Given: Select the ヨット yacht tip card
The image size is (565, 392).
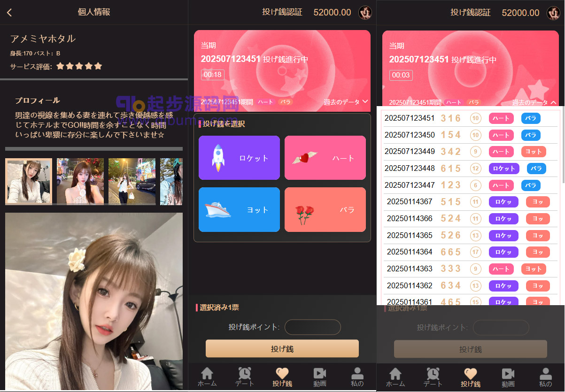Looking at the screenshot, I should (x=239, y=209).
